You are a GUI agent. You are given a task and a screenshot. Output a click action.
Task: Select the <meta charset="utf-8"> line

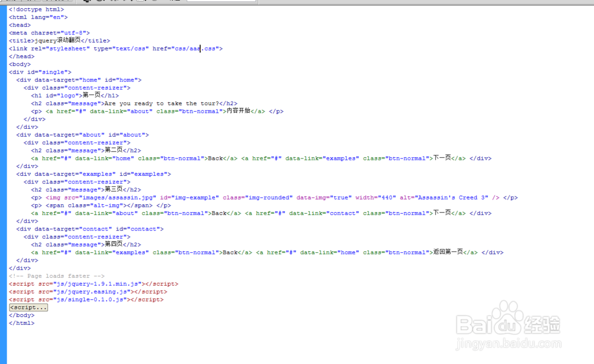pos(49,33)
